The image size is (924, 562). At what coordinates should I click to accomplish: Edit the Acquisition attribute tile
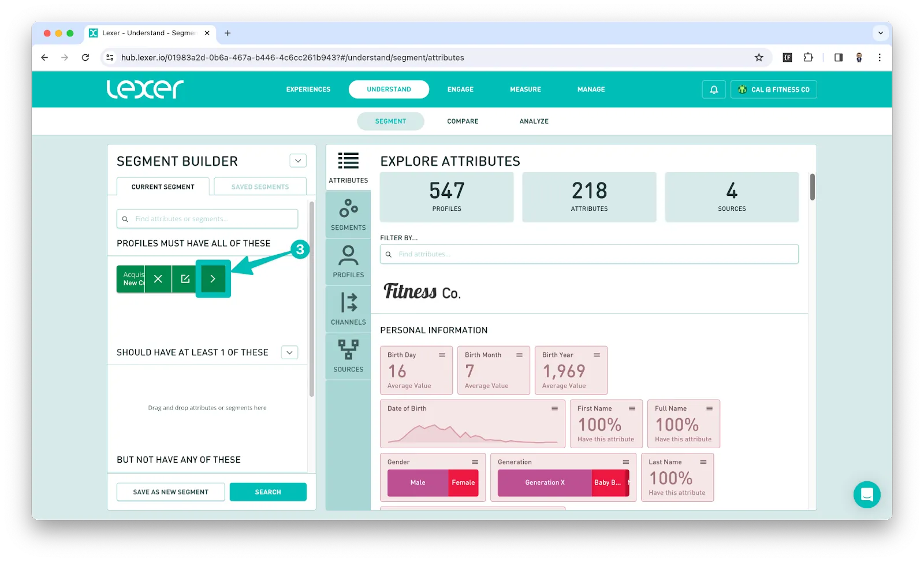(185, 279)
